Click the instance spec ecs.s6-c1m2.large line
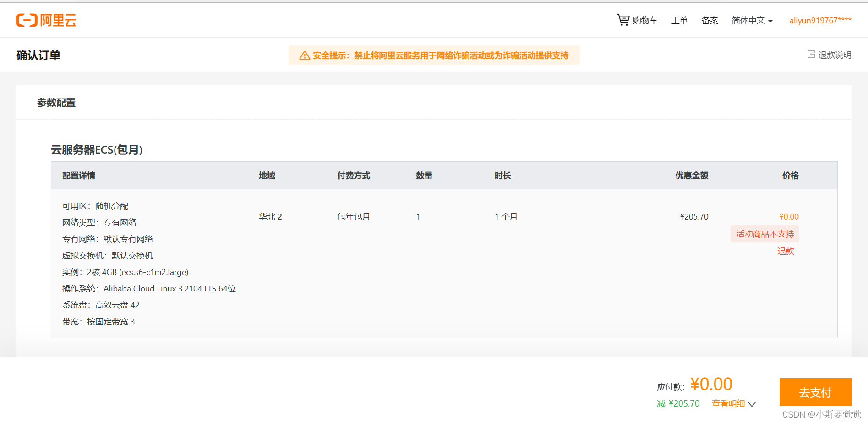Screen dimensions: 868x423 tap(126, 272)
